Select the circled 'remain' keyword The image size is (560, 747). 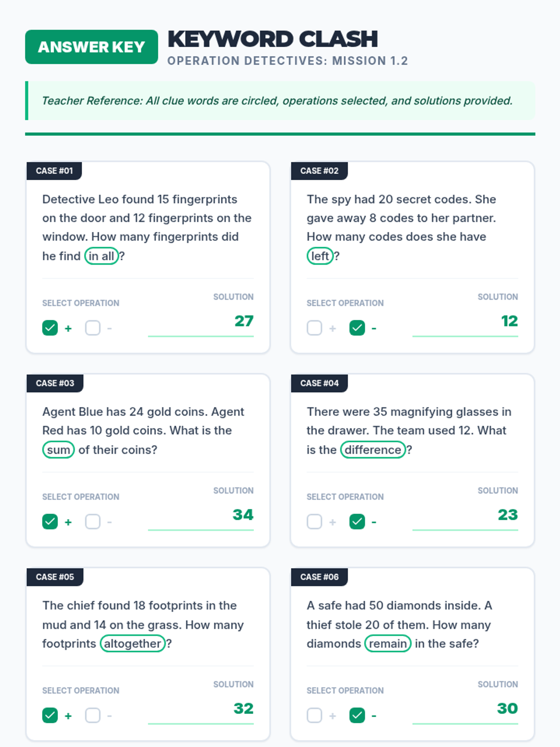(x=388, y=643)
